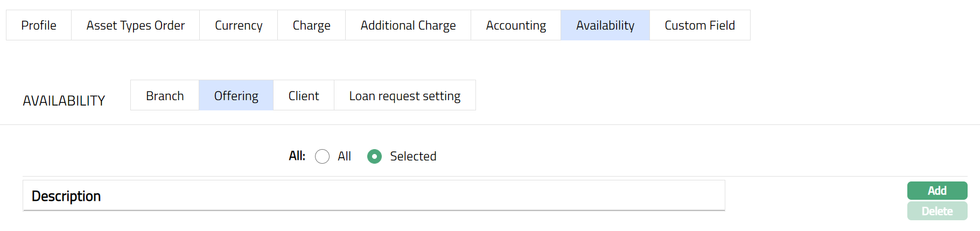Open the Profile tab
This screenshot has height=231, width=980.
pyautogui.click(x=39, y=25)
